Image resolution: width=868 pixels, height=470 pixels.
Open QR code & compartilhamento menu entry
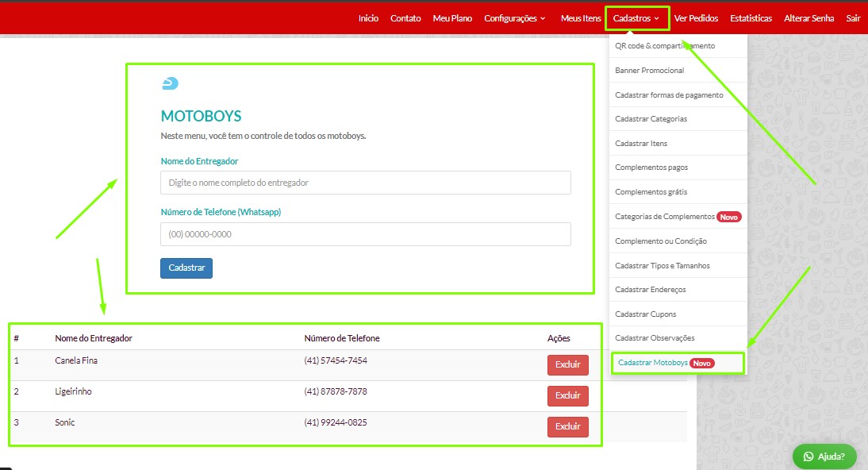click(x=664, y=46)
